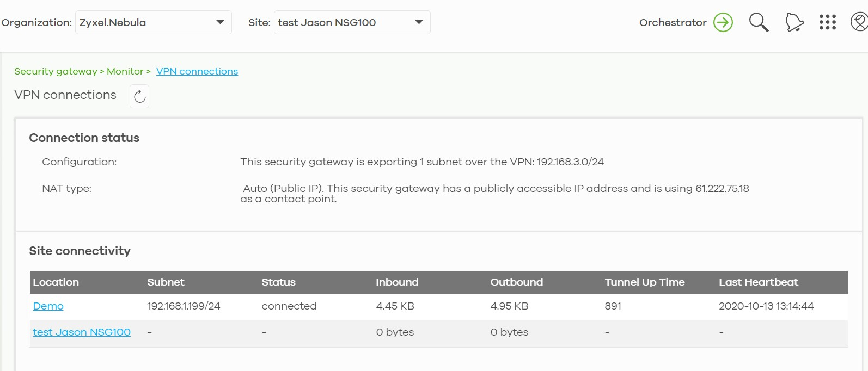Click the VPN connections breadcrumb link

tap(197, 71)
